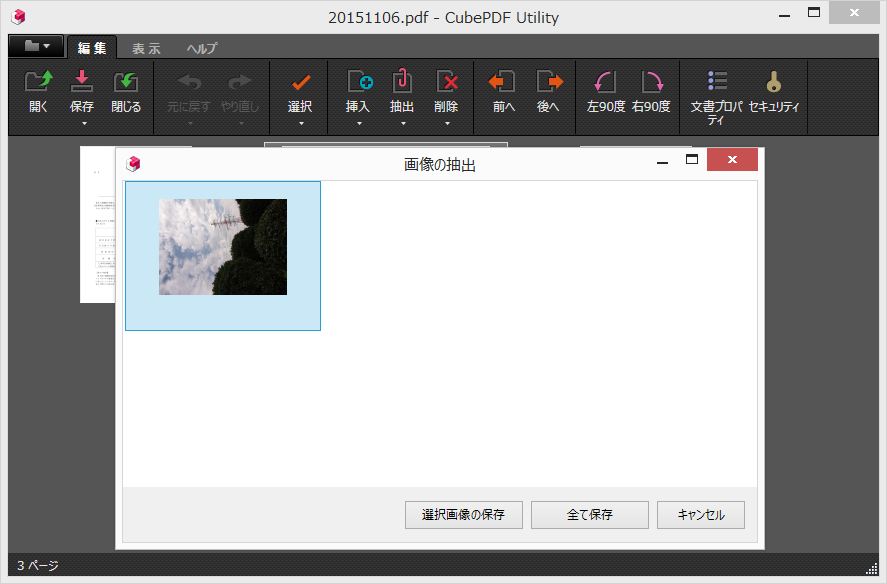Click the Select (選択) checkmark icon

(x=300, y=83)
